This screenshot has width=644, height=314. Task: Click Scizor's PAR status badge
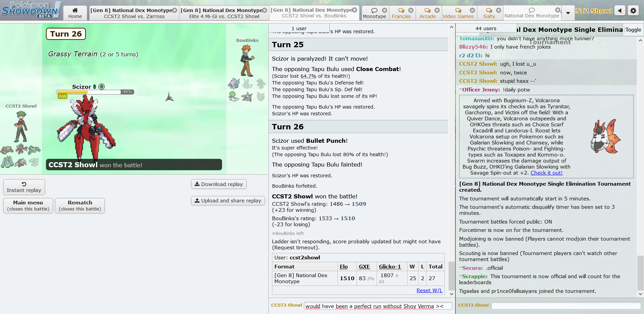click(63, 97)
